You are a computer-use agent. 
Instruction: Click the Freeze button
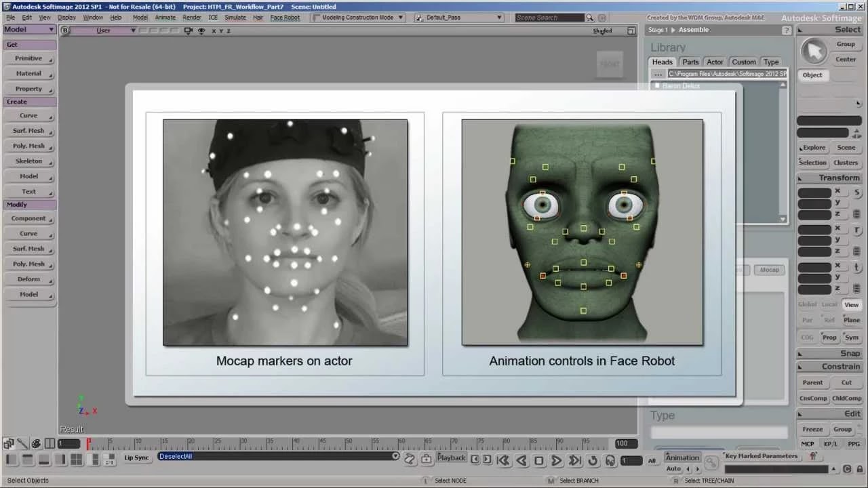[x=812, y=430]
